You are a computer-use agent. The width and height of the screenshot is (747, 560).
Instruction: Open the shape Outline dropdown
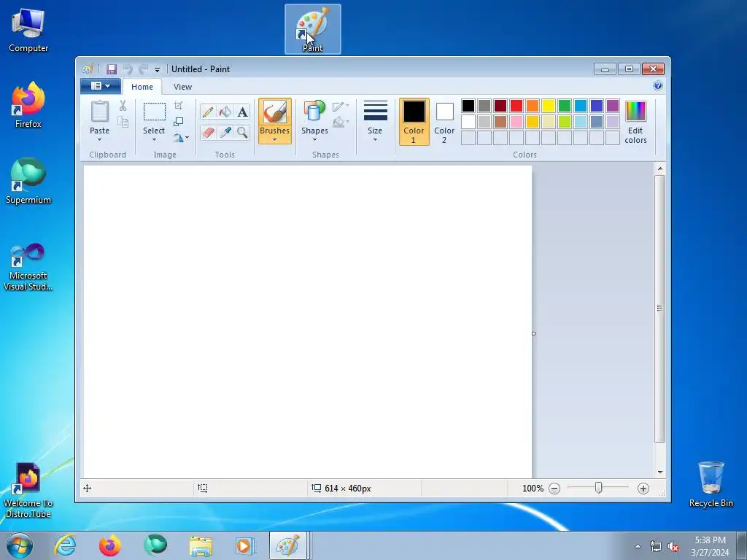click(341, 106)
